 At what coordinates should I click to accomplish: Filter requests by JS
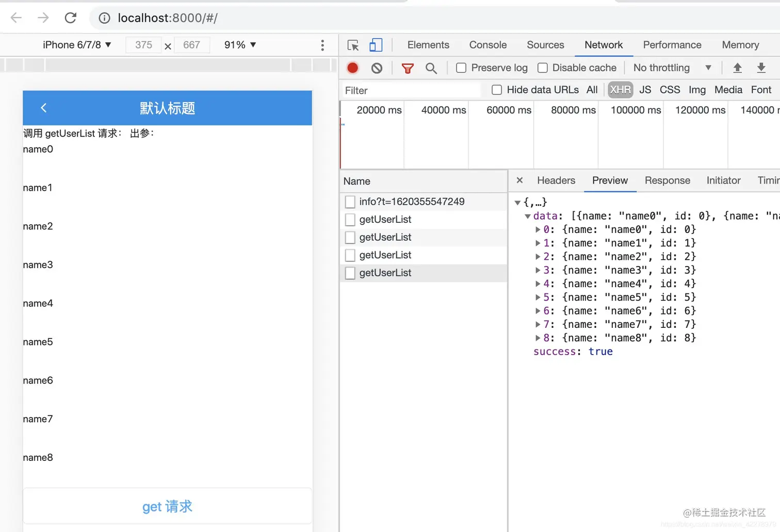pyautogui.click(x=645, y=90)
